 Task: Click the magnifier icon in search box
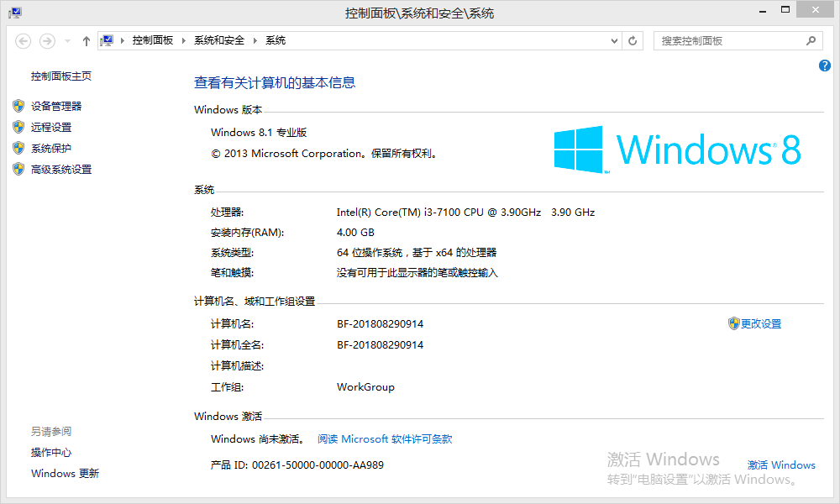click(x=811, y=40)
